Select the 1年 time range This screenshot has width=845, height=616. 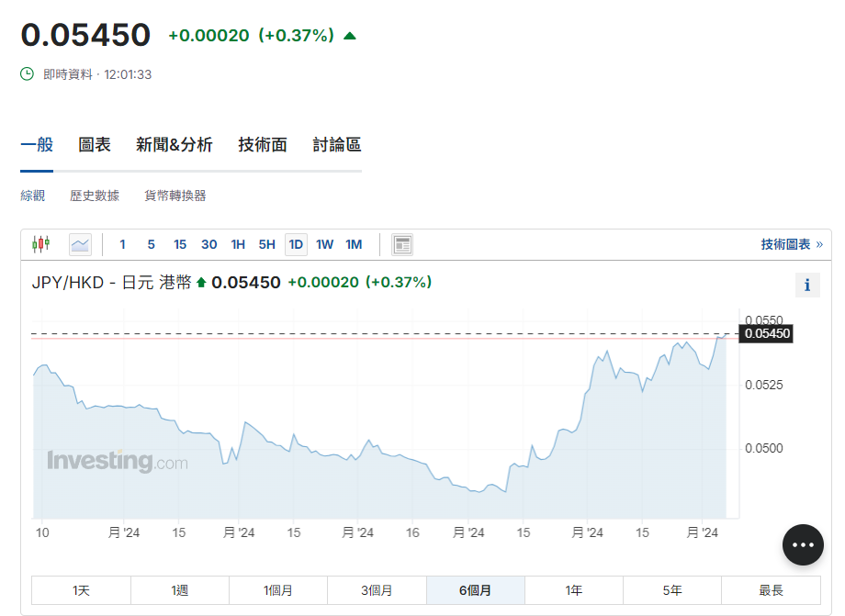(x=573, y=590)
